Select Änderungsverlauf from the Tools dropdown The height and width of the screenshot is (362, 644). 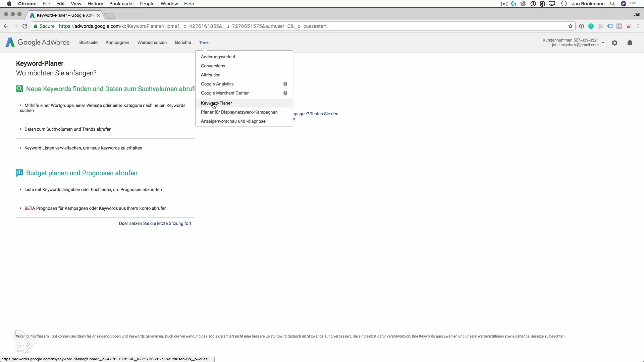pyautogui.click(x=244, y=57)
